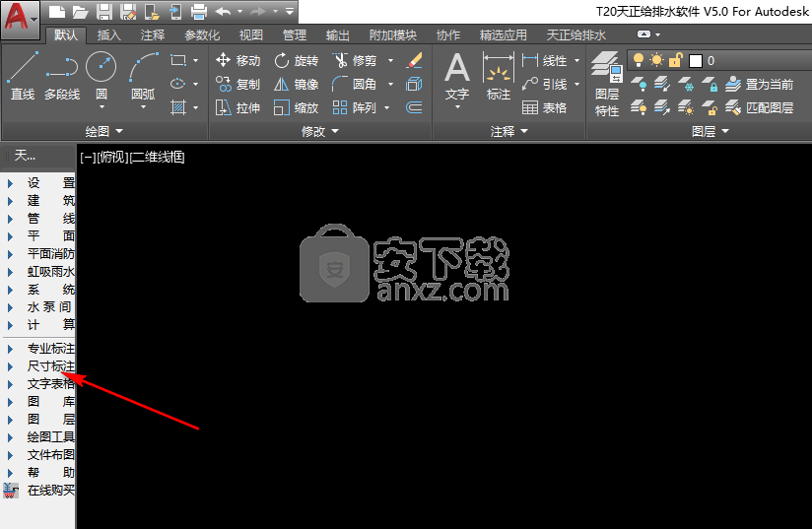Activate the Trim (修剪) command
This screenshot has width=812, height=529.
pos(354,60)
